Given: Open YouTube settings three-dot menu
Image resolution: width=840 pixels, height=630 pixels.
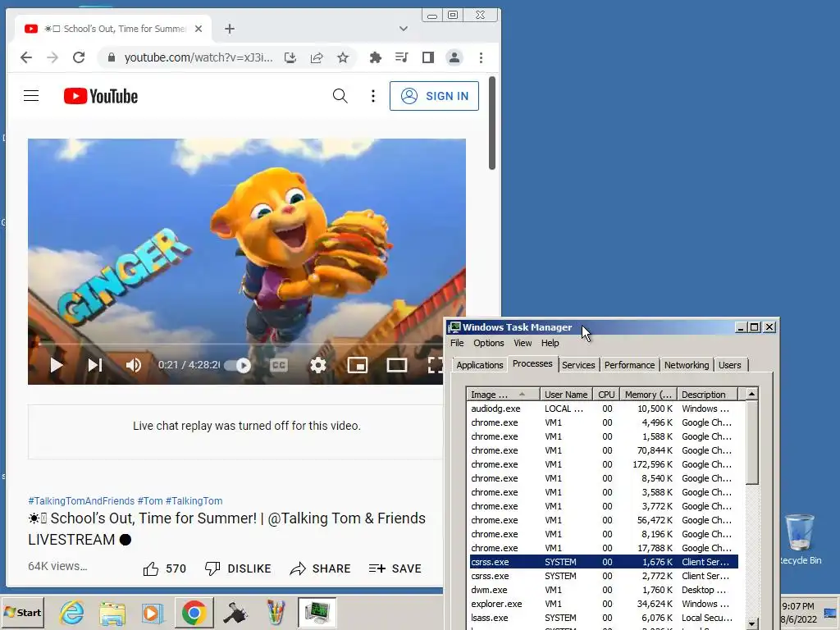Looking at the screenshot, I should [373, 96].
